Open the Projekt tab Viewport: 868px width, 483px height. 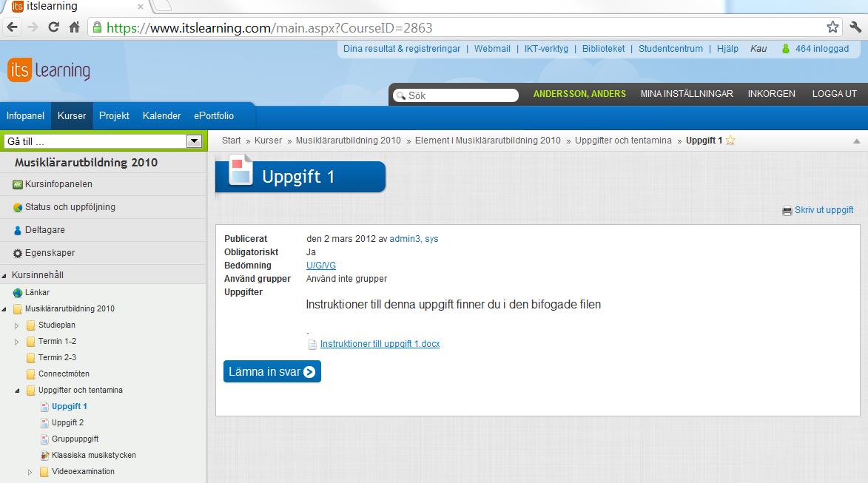pos(114,115)
